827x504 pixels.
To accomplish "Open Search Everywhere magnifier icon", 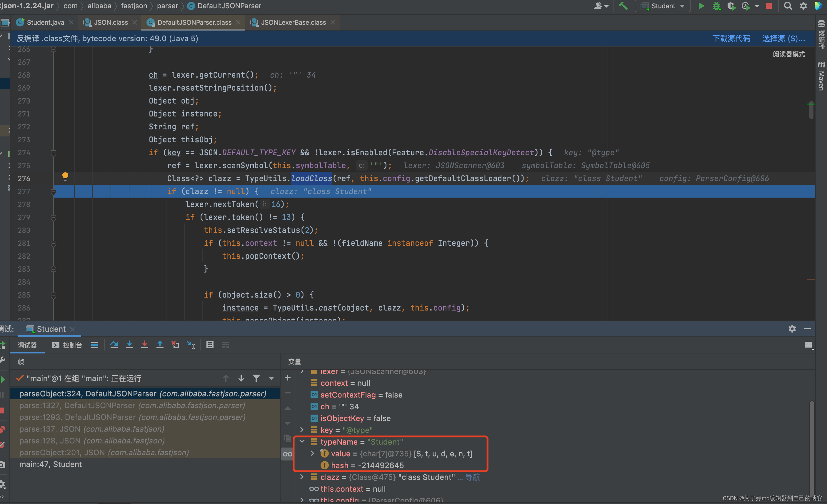I will point(788,6).
